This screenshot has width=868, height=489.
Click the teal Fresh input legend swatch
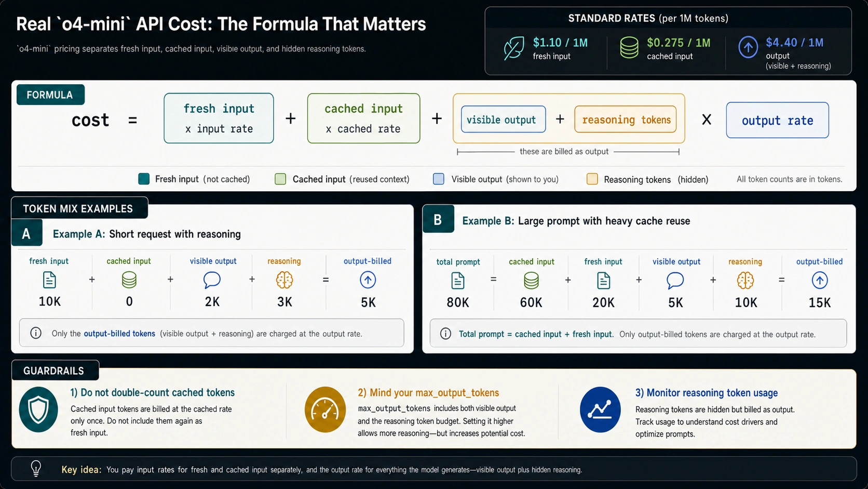tap(144, 179)
